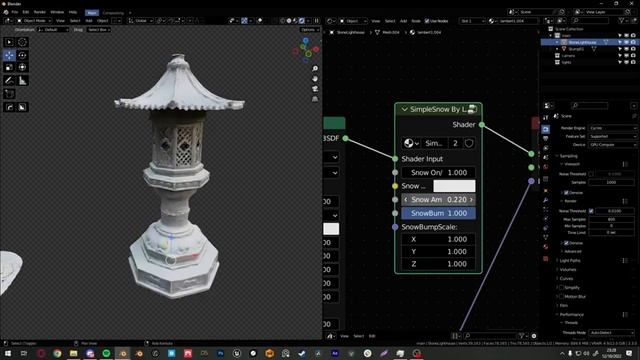Open the Global transform orientation dropdown
Screen dimensions: 640x360
(x=140, y=21)
